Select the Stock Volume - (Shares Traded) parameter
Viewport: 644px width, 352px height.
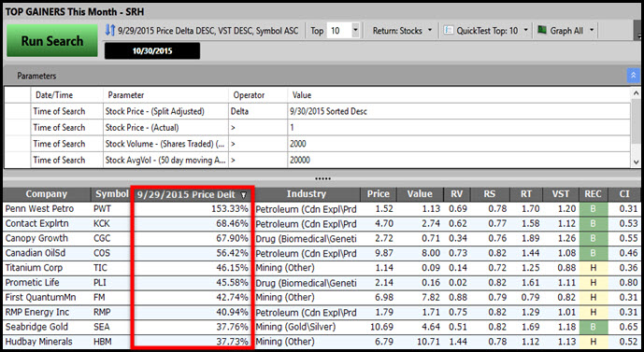pyautogui.click(x=165, y=144)
